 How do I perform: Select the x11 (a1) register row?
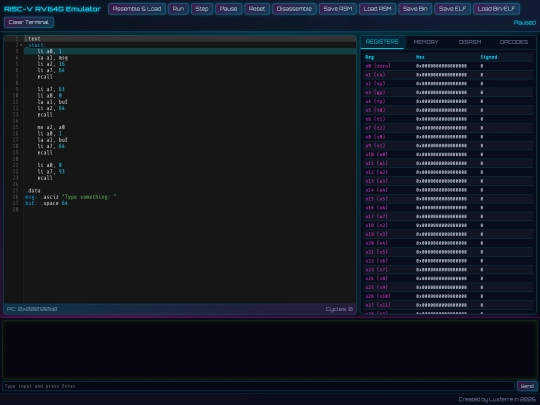click(x=448, y=163)
